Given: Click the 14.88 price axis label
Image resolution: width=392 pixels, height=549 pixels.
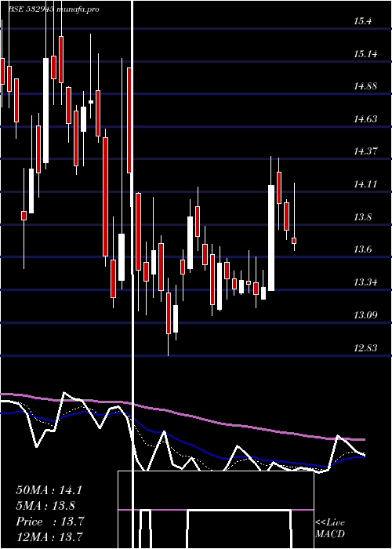Looking at the screenshot, I should click(x=365, y=86).
